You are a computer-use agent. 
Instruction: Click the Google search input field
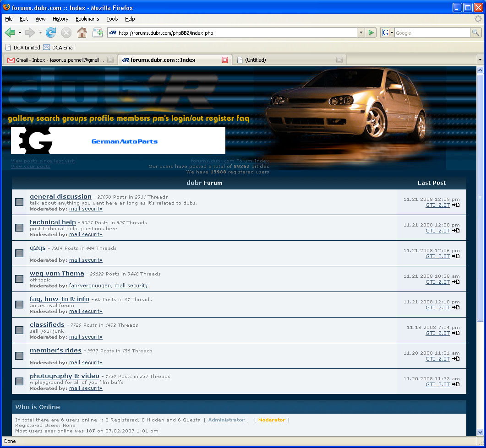(432, 32)
